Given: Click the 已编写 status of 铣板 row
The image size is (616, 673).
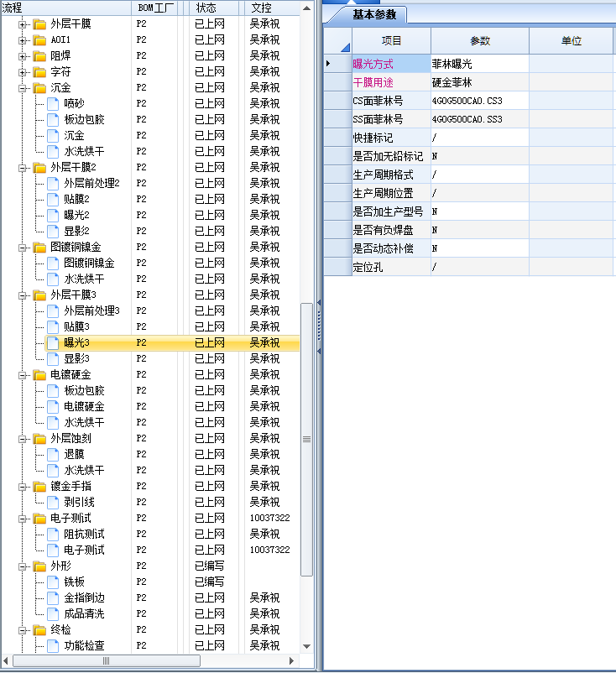Looking at the screenshot, I should point(210,582).
